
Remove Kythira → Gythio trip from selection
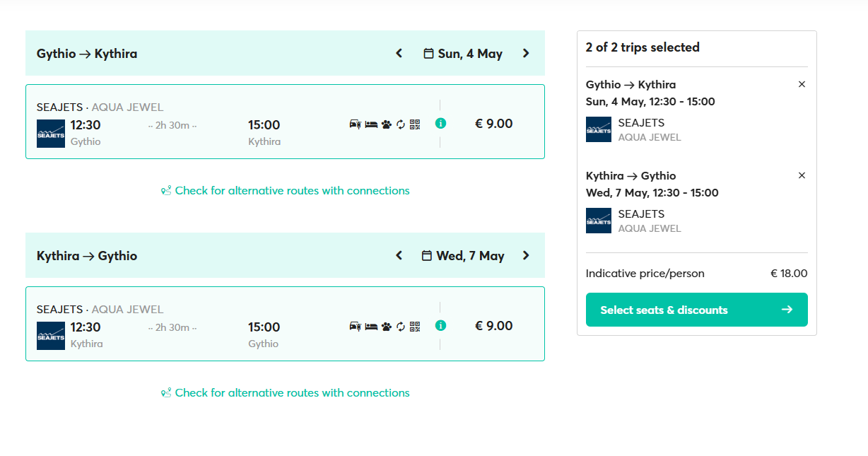tap(802, 175)
